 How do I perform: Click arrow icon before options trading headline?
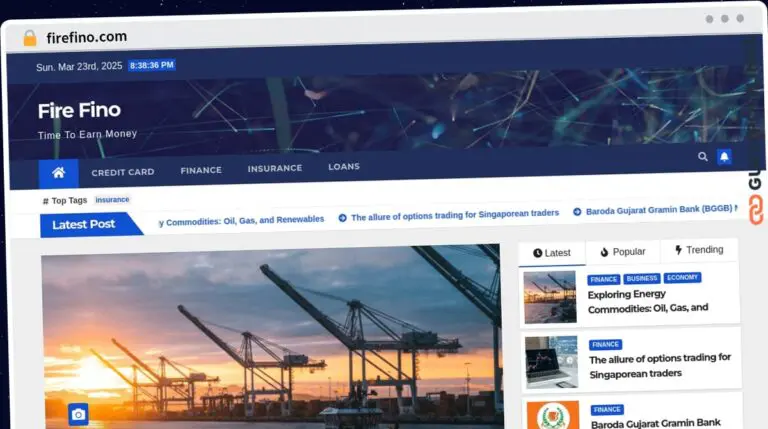(342, 216)
